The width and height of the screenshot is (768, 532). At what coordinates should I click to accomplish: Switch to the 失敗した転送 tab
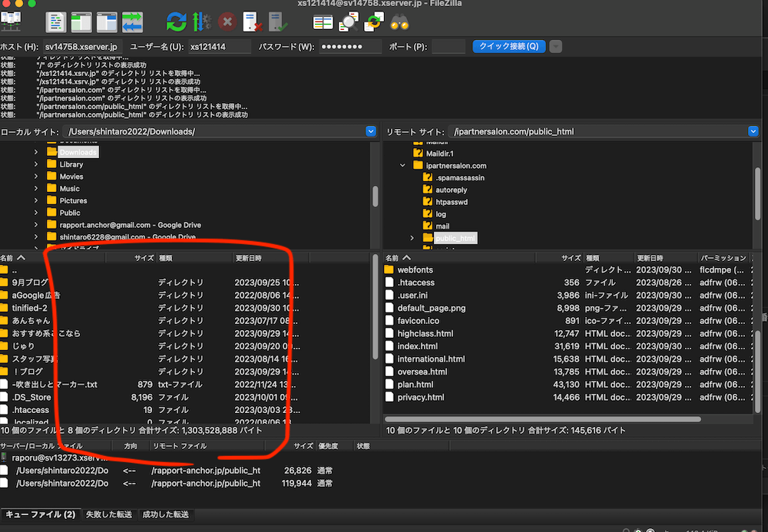tap(109, 514)
